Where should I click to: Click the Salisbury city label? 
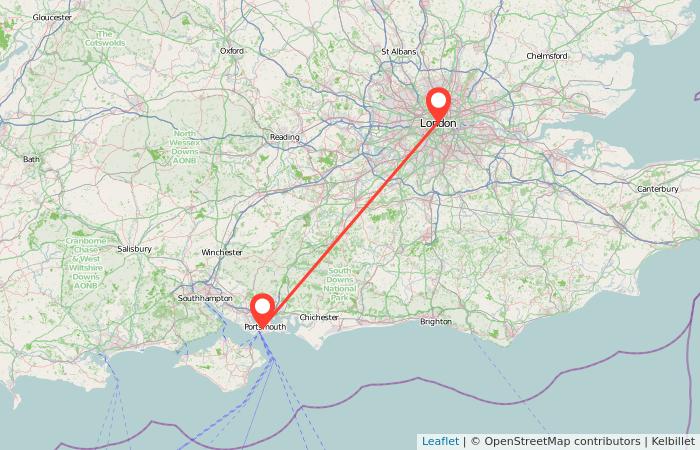pos(134,249)
